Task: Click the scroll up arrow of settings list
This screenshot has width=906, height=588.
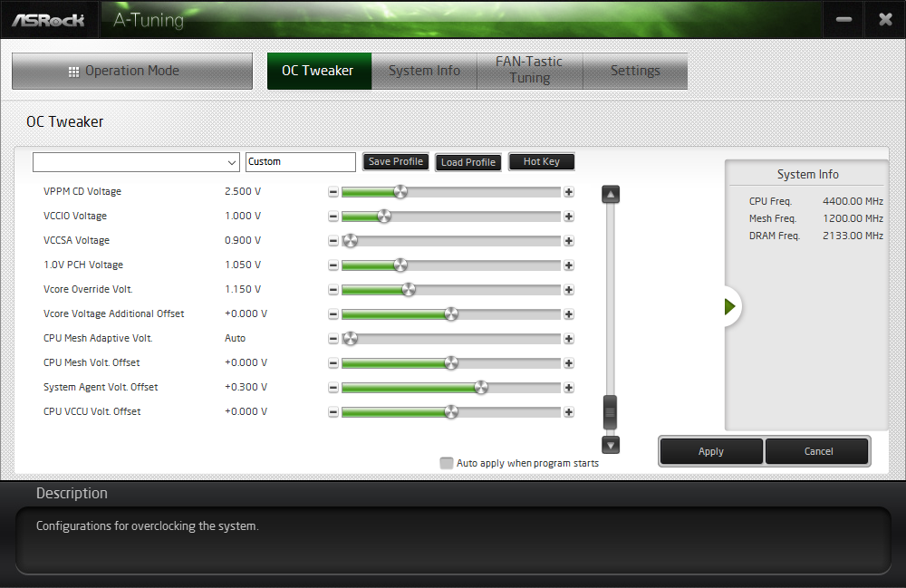Action: click(x=611, y=194)
